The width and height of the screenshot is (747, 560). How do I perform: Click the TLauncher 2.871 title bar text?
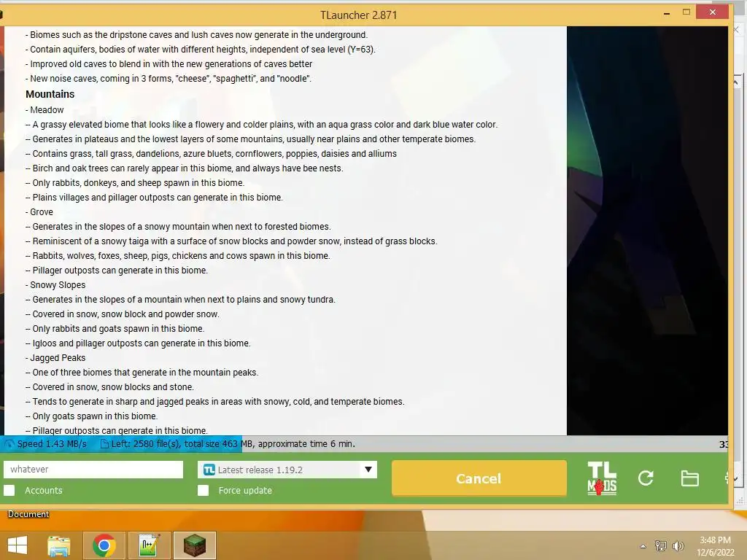click(x=358, y=15)
